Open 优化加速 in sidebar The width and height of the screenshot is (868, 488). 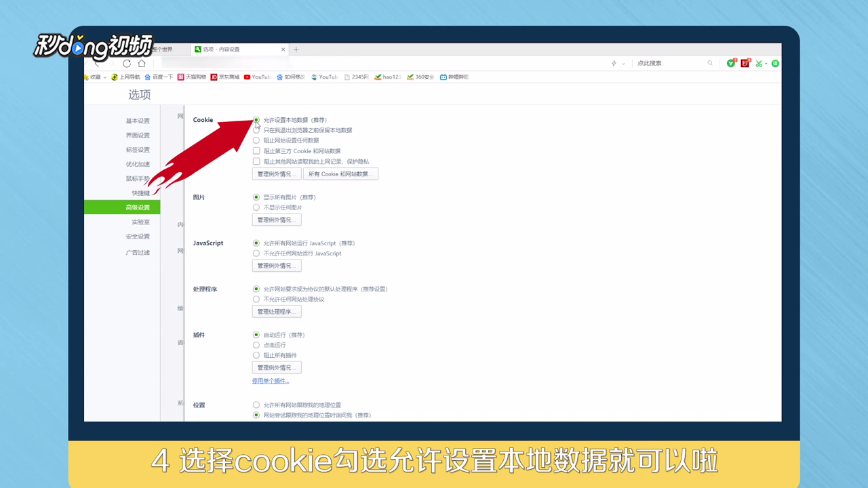(138, 164)
